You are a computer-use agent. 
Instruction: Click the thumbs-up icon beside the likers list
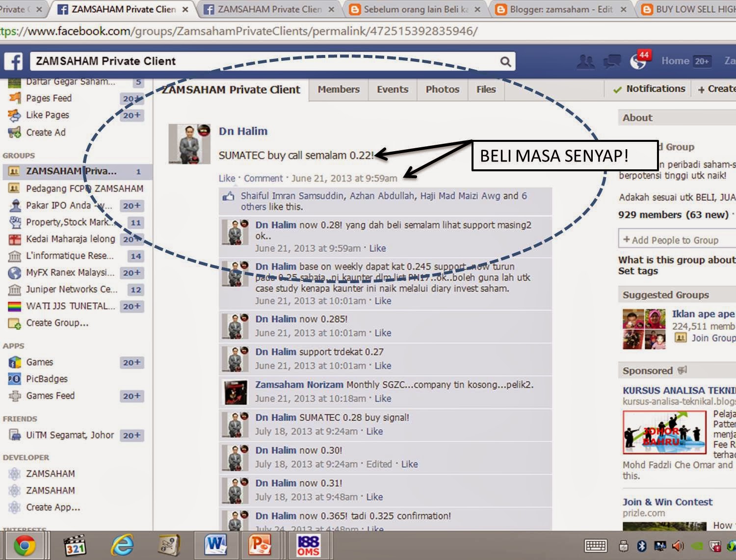coord(229,196)
